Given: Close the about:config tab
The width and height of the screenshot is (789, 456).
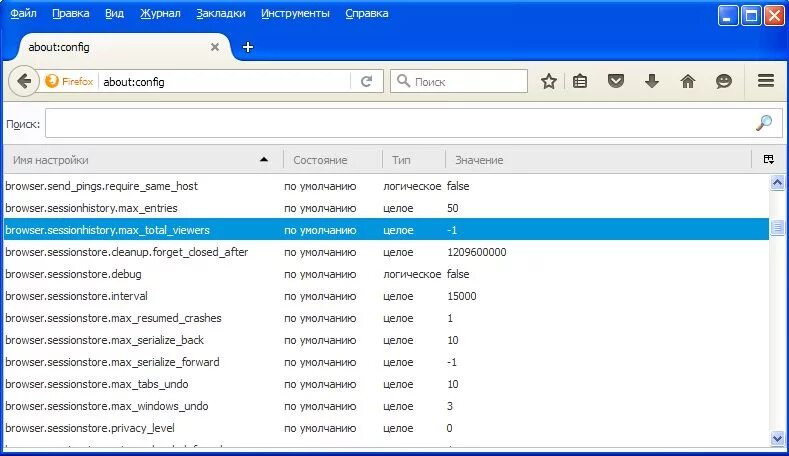Looking at the screenshot, I should coord(215,47).
